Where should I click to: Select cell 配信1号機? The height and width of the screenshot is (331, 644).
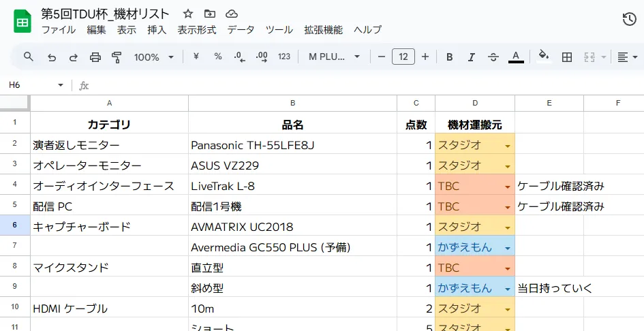pos(292,205)
